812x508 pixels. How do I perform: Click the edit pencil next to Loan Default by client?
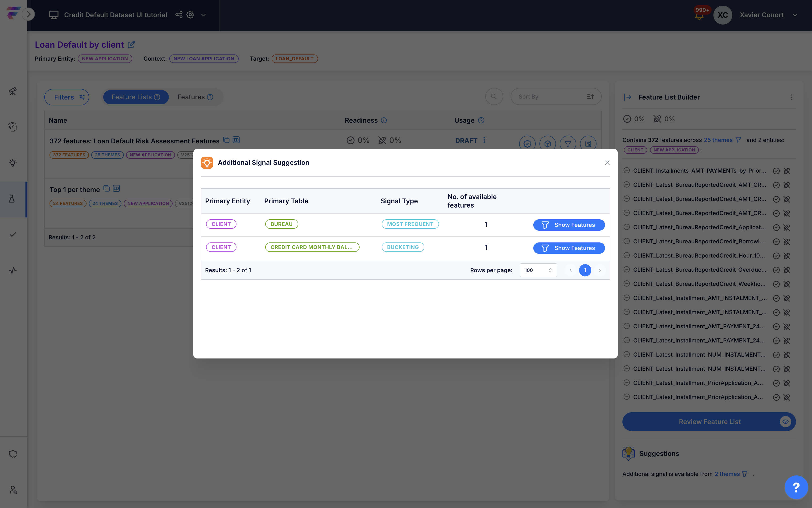click(x=132, y=44)
